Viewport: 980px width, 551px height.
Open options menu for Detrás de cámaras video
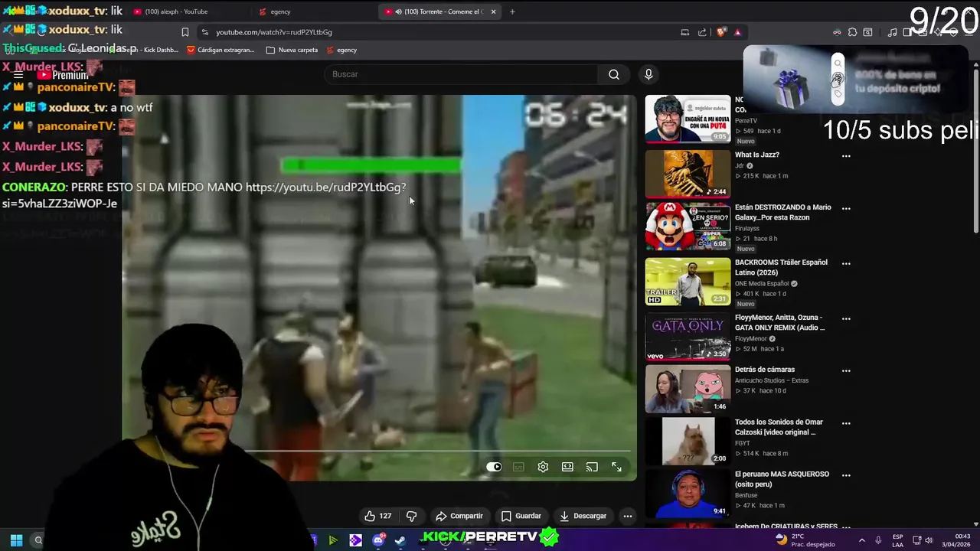point(846,370)
